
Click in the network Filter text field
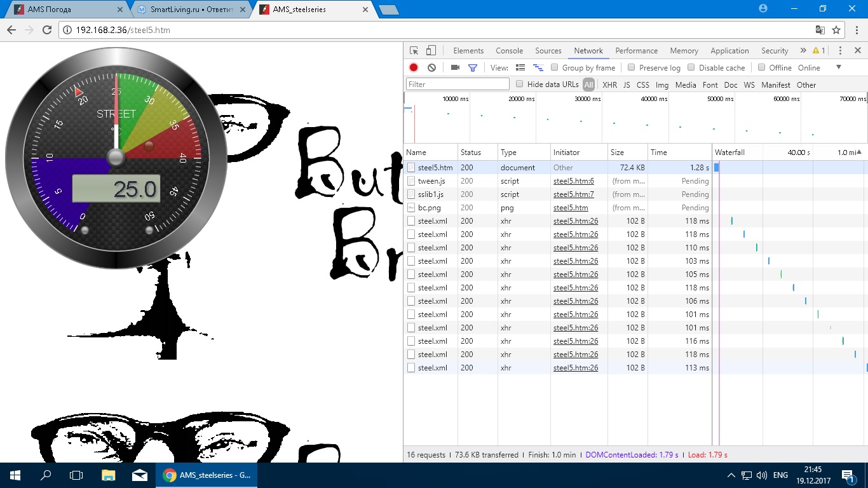[x=458, y=85]
